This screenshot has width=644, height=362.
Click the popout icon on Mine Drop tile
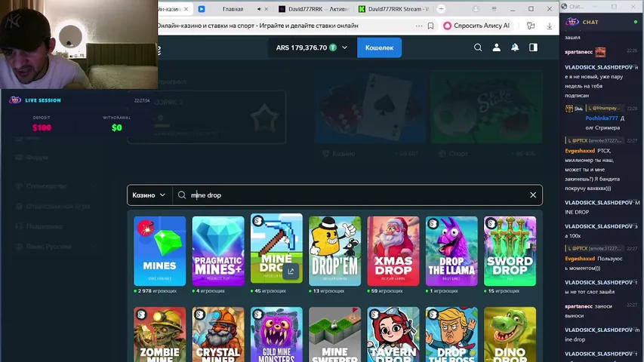tap(291, 271)
